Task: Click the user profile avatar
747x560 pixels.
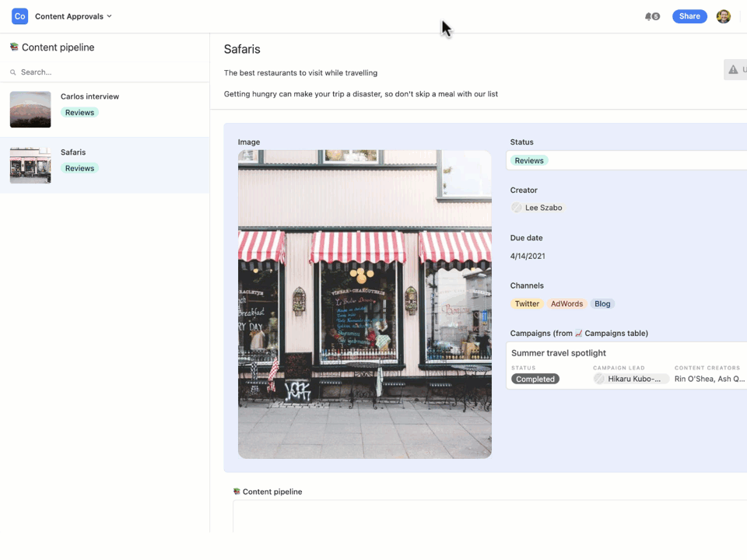Action: pos(723,16)
